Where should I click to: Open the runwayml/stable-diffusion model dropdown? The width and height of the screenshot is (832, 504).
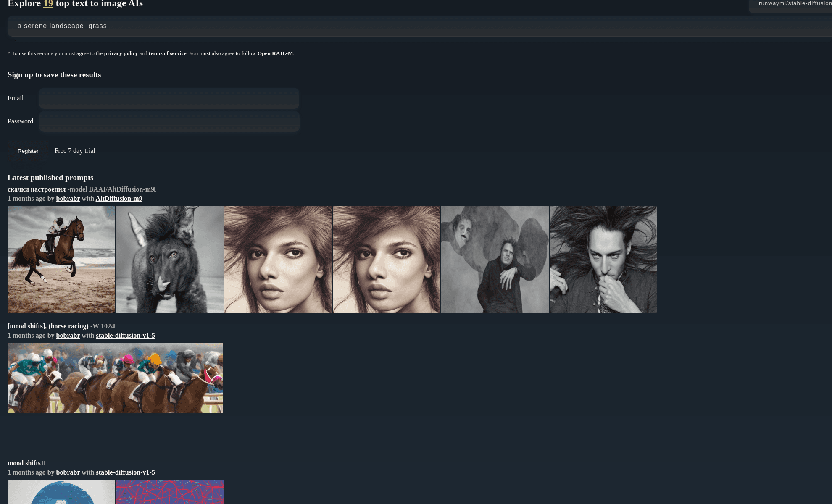(790, 5)
